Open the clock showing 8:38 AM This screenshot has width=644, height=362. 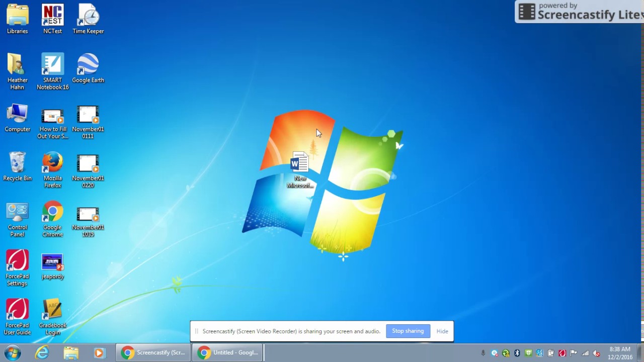pos(620,353)
